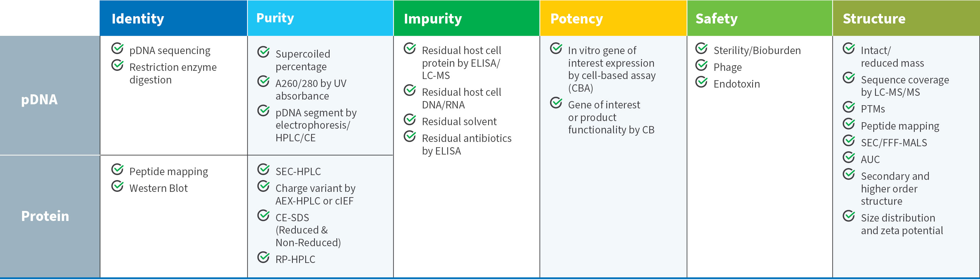Click the Restriction enzyme digestion text
980x280 pixels.
tap(173, 73)
